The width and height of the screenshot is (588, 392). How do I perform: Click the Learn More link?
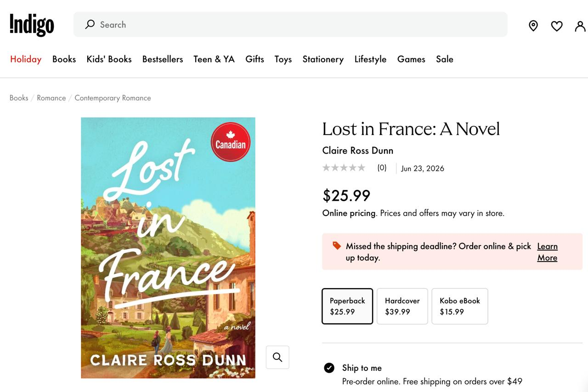(547, 252)
